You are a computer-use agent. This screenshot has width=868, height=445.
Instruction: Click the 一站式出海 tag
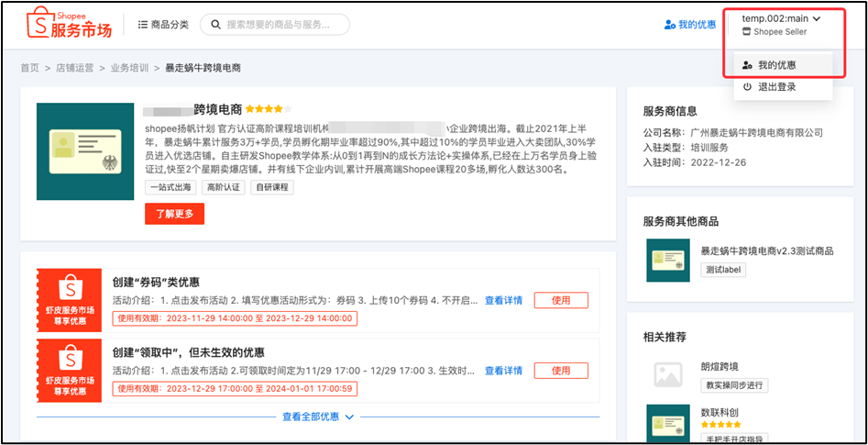tap(171, 187)
